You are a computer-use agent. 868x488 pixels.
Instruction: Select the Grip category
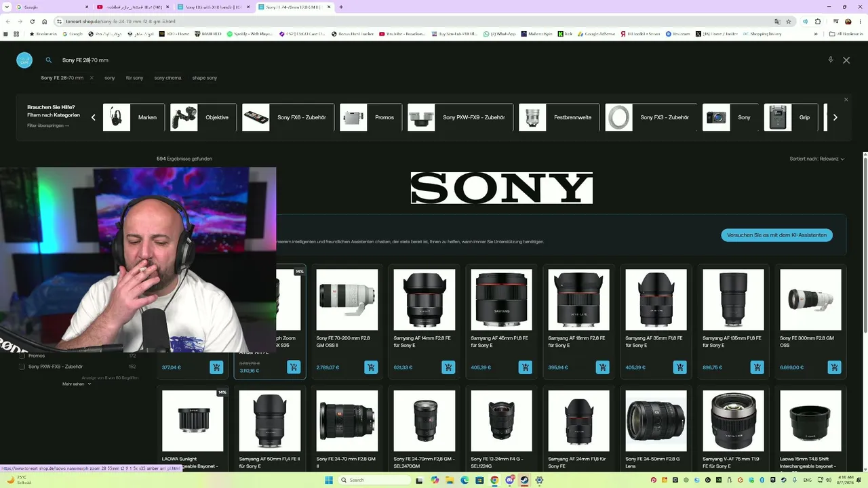[x=791, y=117]
